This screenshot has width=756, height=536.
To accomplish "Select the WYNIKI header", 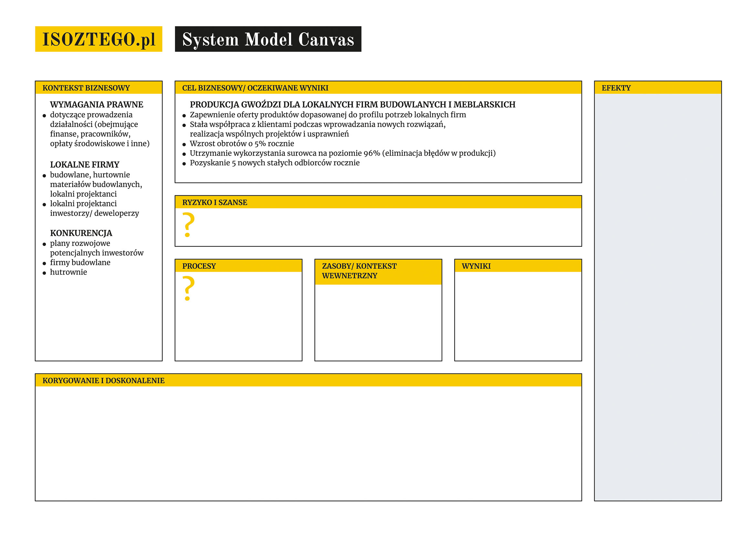I will pos(518,266).
